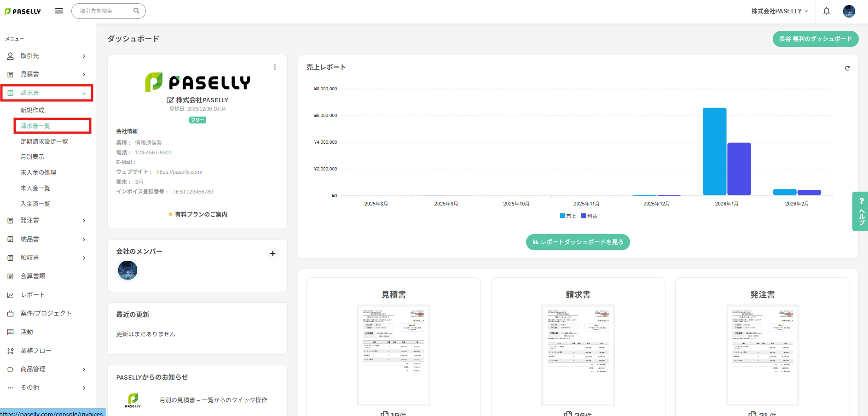Viewport: 868px width, 416px height.
Task: Click the 商品管理 tag icon
Action: 10,369
